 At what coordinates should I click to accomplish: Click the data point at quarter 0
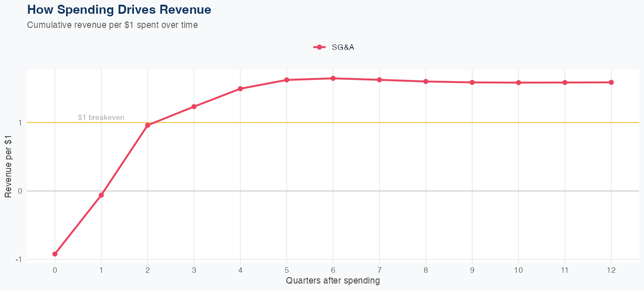tap(55, 254)
